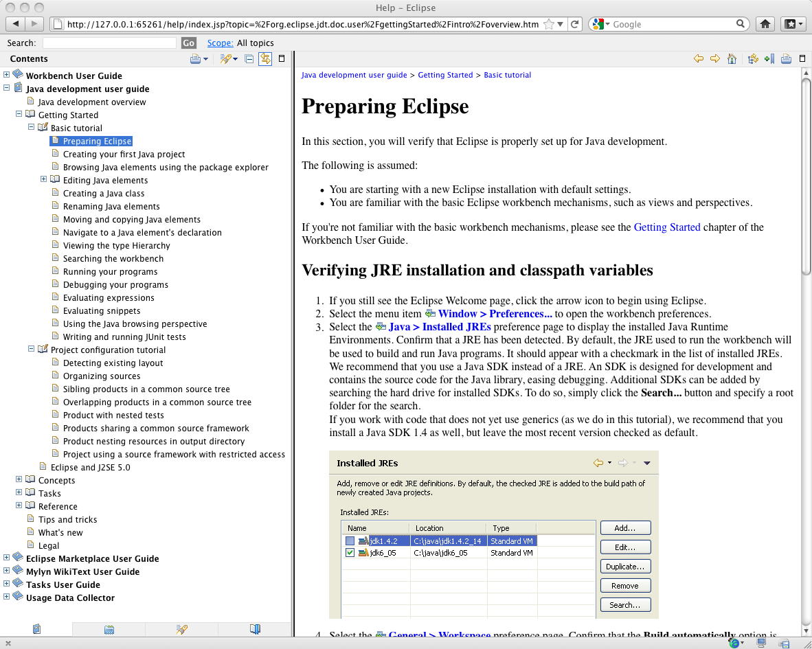The width and height of the screenshot is (812, 649).
Task: Click Show in Table of Contents icon
Action: tap(753, 58)
